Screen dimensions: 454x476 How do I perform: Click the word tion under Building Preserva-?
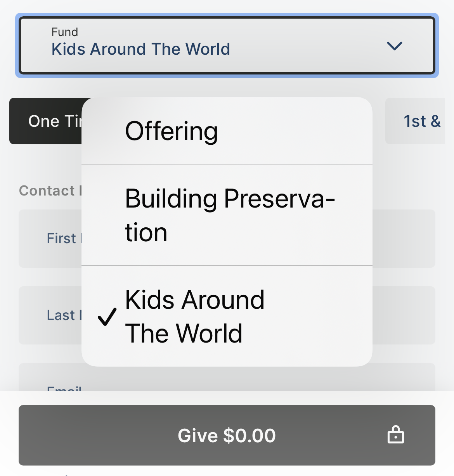tap(146, 233)
